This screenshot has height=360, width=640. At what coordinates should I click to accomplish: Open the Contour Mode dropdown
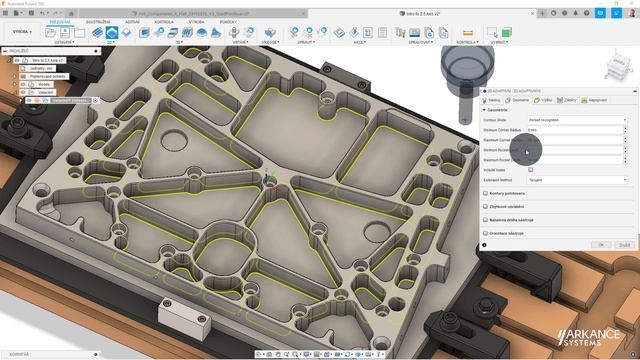click(x=577, y=120)
